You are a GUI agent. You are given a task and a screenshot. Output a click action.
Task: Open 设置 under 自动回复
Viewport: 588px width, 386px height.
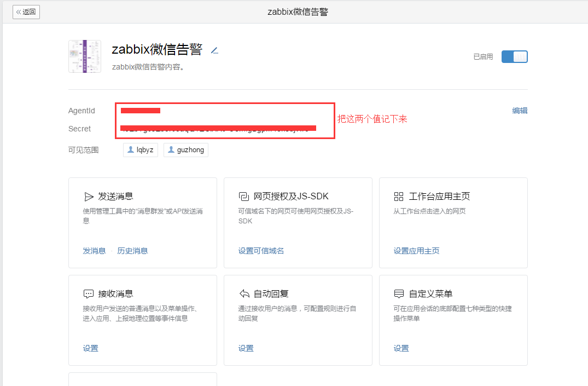[x=246, y=348]
